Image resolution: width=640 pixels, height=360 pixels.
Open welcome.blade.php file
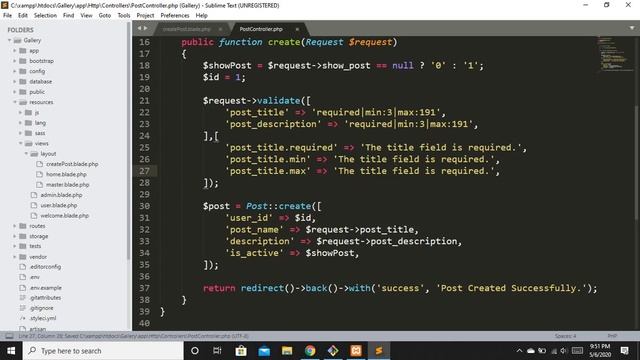tap(64, 216)
